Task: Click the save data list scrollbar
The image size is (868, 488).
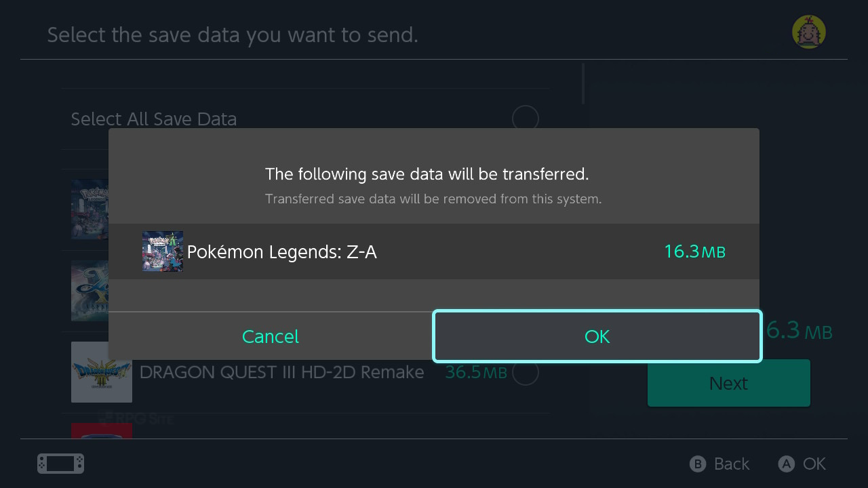Action: pos(583,84)
